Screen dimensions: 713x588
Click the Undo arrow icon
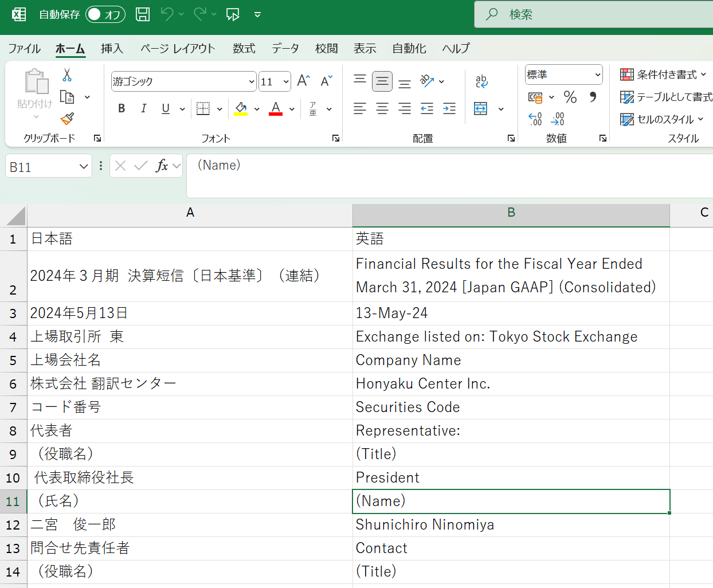(167, 14)
